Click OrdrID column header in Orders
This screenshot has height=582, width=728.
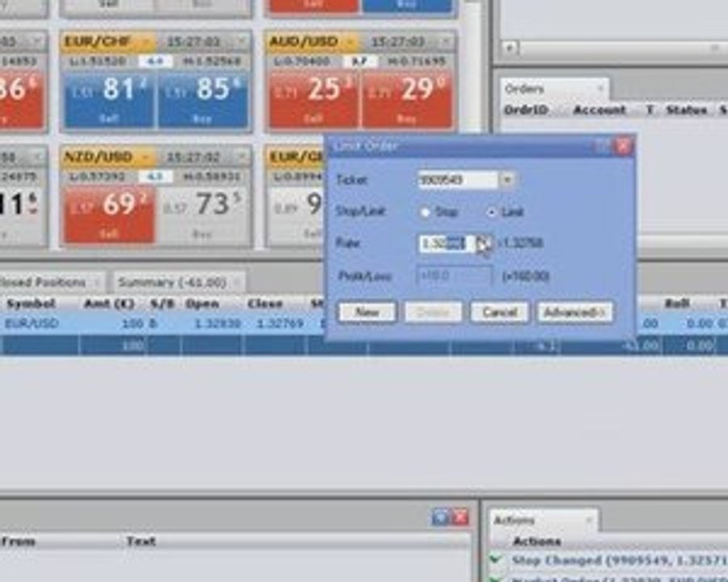pos(526,110)
